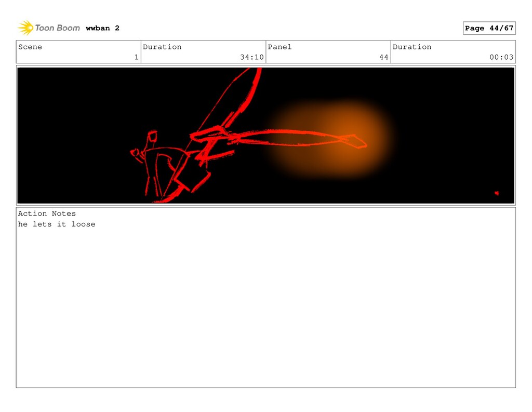Select the 'Action Notes' heading
Screen dimensions: 532x412
(47, 214)
